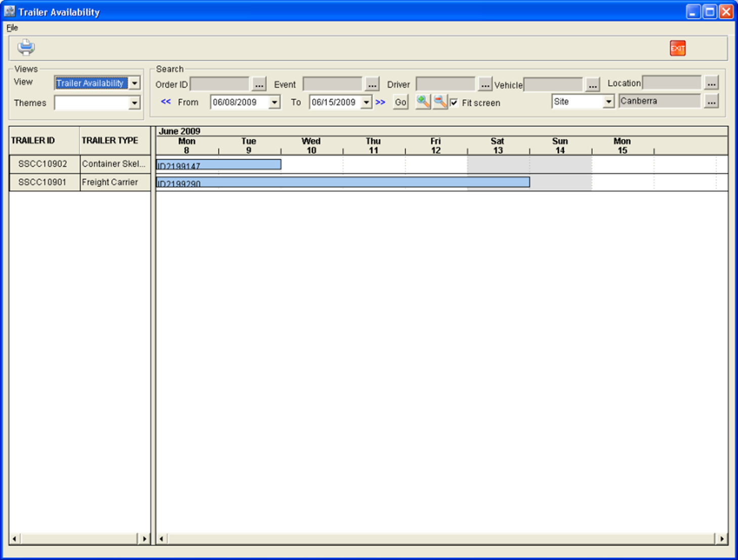
Task: Open the View dropdown showing Trailer Availability
Action: pyautogui.click(x=134, y=83)
